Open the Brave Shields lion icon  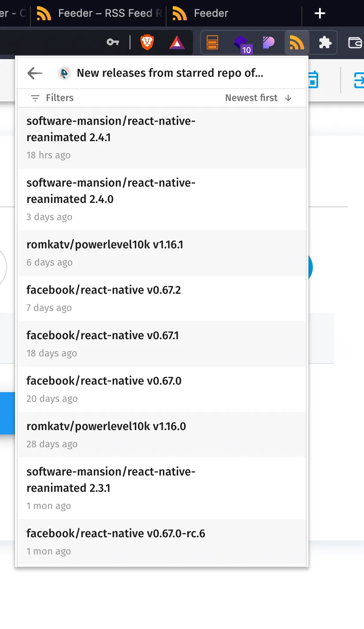(147, 42)
